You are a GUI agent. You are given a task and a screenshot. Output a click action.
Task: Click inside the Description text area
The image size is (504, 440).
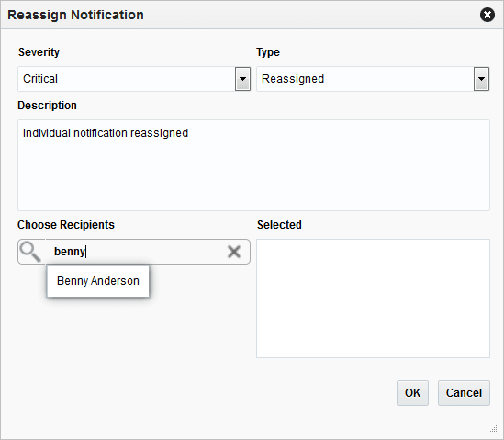click(x=253, y=165)
